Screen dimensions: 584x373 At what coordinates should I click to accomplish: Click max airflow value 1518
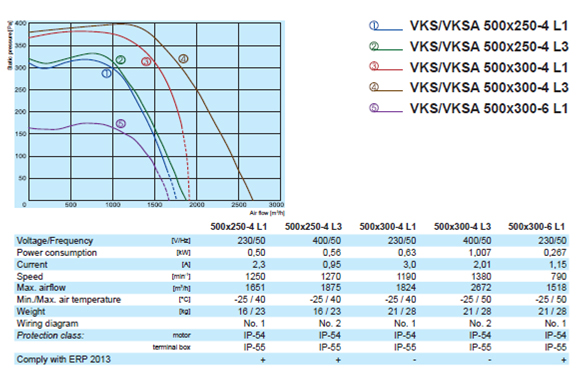pos(556,288)
